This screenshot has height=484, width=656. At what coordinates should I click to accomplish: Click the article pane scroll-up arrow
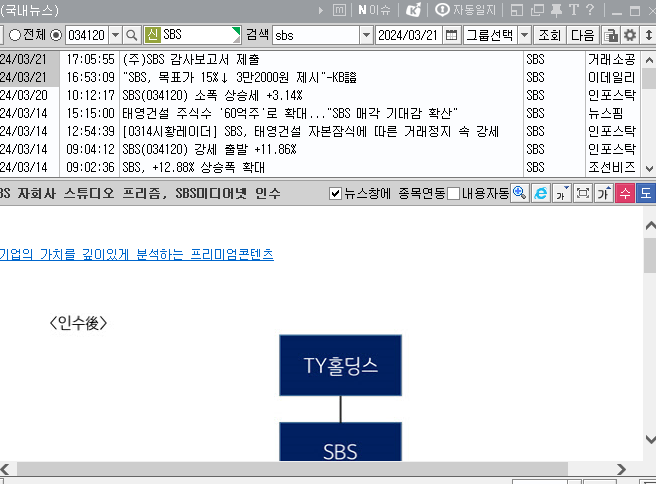point(650,226)
